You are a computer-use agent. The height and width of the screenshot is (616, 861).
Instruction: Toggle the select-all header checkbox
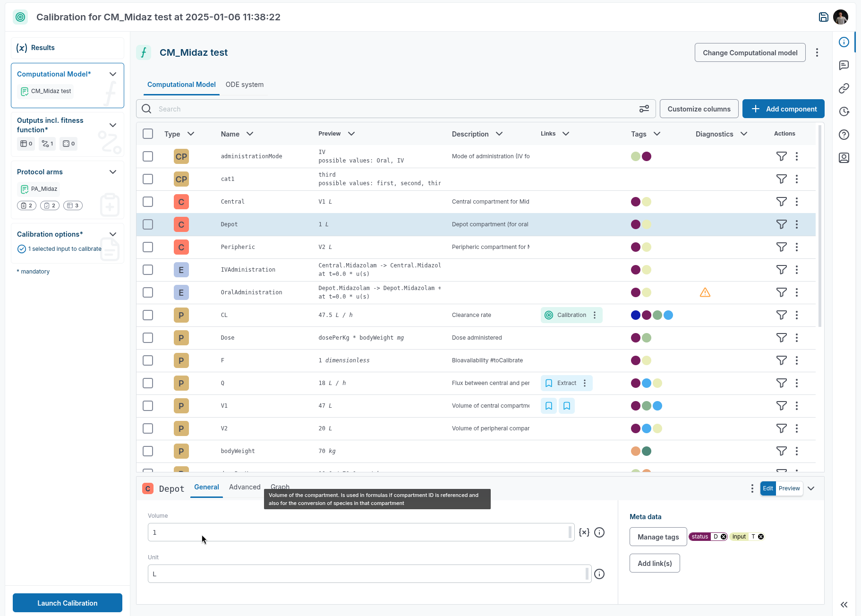coord(148,134)
